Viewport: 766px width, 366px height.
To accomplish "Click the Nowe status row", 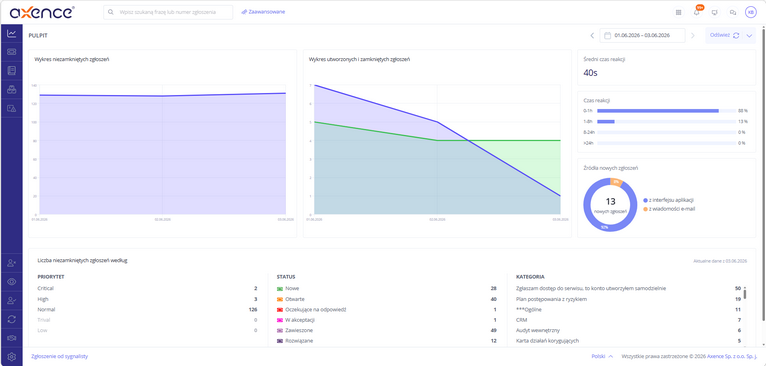I will pyautogui.click(x=386, y=289).
